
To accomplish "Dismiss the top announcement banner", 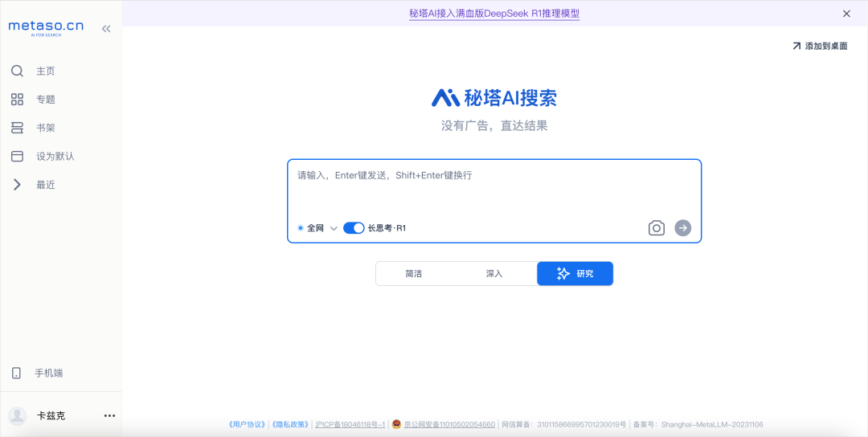I will (846, 14).
